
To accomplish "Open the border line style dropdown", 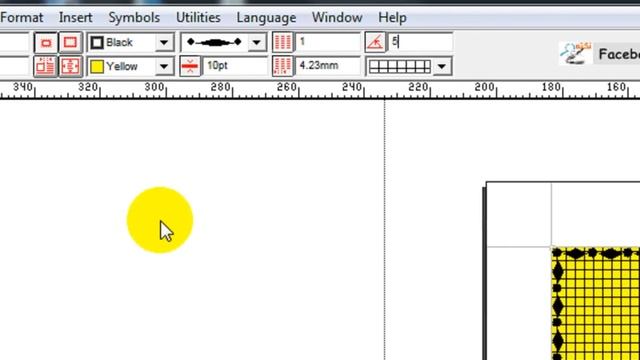I will tap(257, 42).
